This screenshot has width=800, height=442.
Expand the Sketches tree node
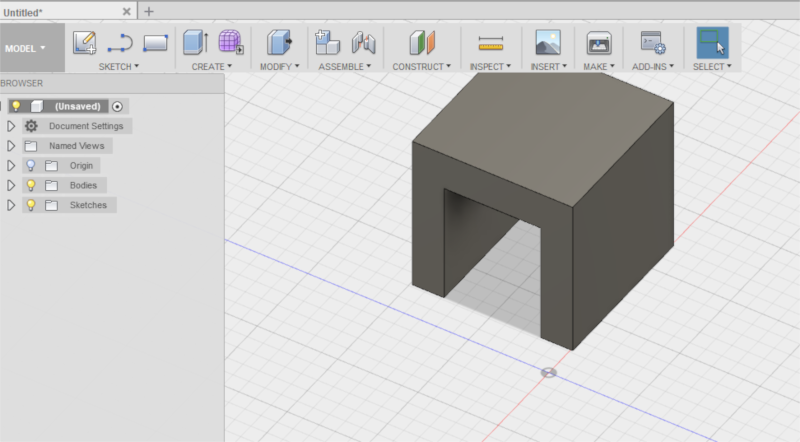pos(11,205)
